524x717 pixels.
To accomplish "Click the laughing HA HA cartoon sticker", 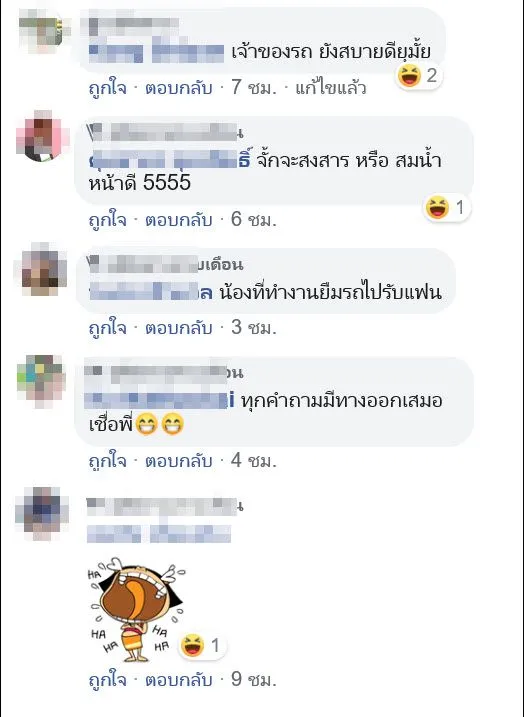I will [137, 609].
